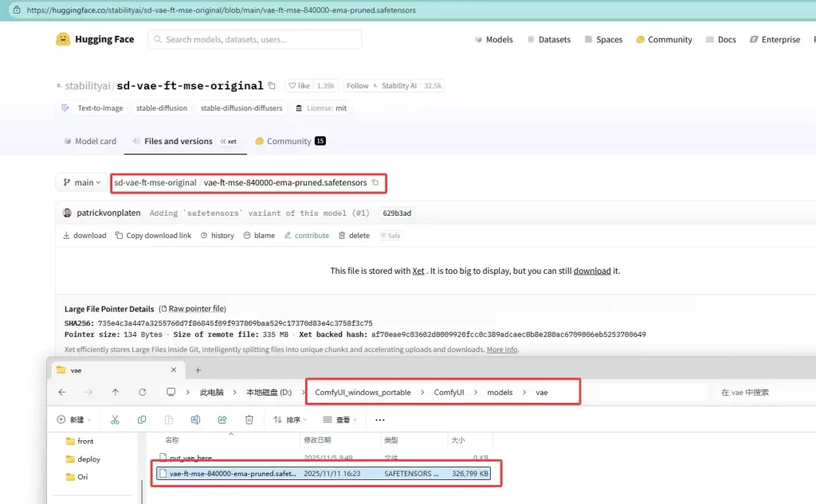Viewport: 816px width, 504px height.
Task: Focus the Search models, datasets, users field
Action: tap(255, 40)
